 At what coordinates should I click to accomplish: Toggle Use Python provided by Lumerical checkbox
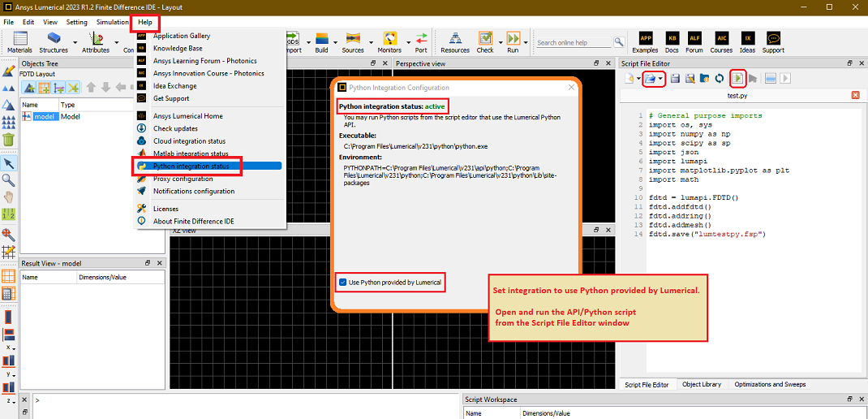coord(343,283)
